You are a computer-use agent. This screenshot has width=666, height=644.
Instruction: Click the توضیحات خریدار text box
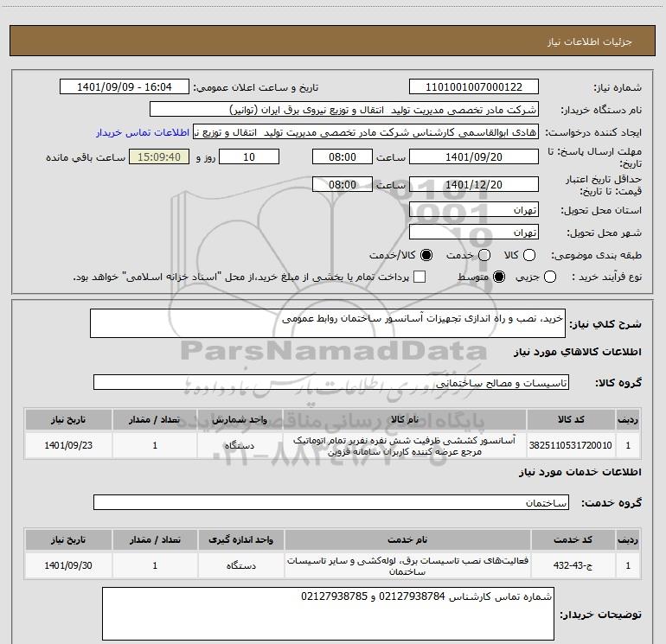(328, 614)
